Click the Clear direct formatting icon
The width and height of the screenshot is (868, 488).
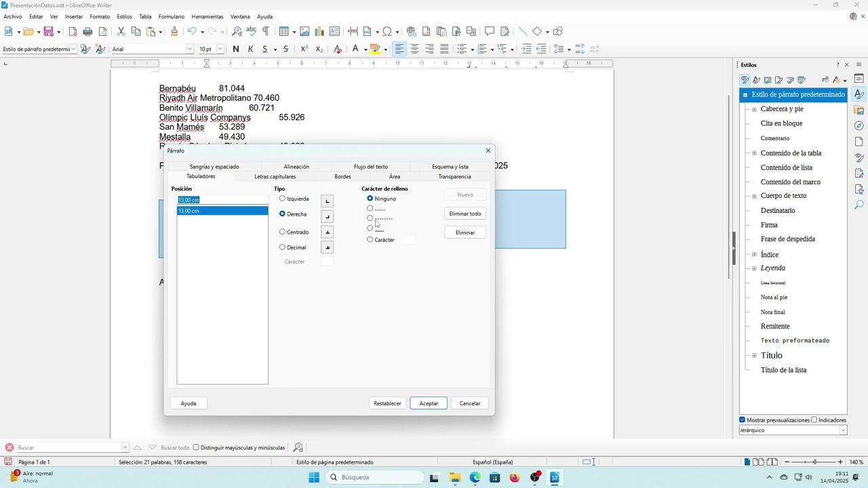pos(338,49)
